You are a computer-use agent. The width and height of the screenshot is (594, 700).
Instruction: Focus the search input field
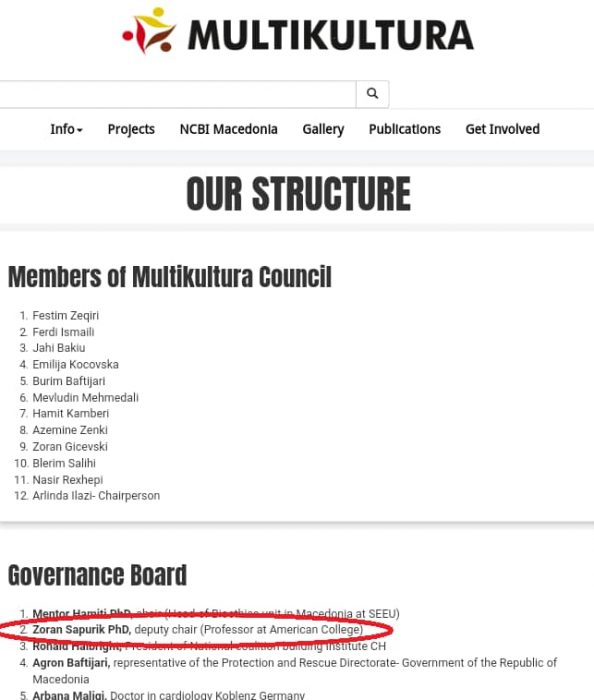tap(178, 94)
